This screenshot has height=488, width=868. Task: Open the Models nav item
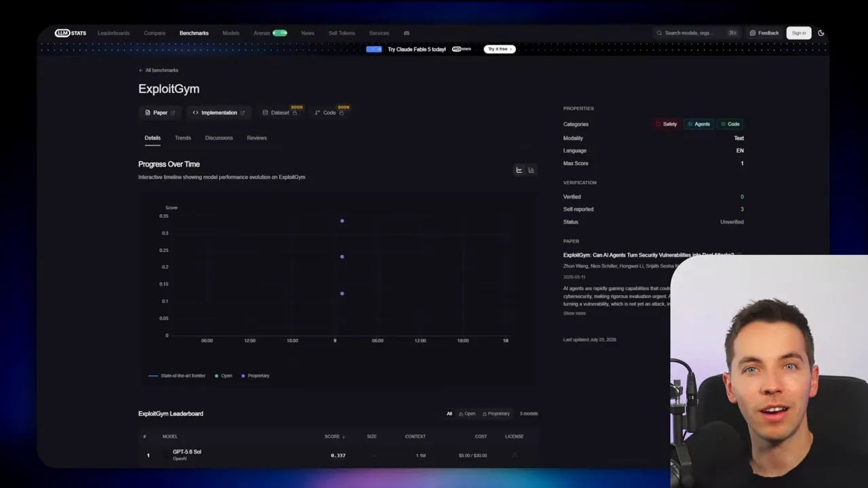coord(231,33)
